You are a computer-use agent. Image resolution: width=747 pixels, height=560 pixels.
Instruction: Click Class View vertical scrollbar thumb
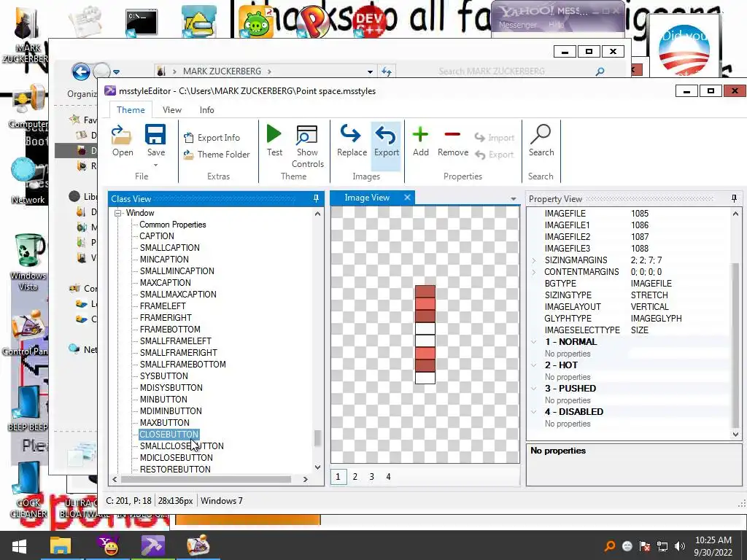(x=317, y=437)
